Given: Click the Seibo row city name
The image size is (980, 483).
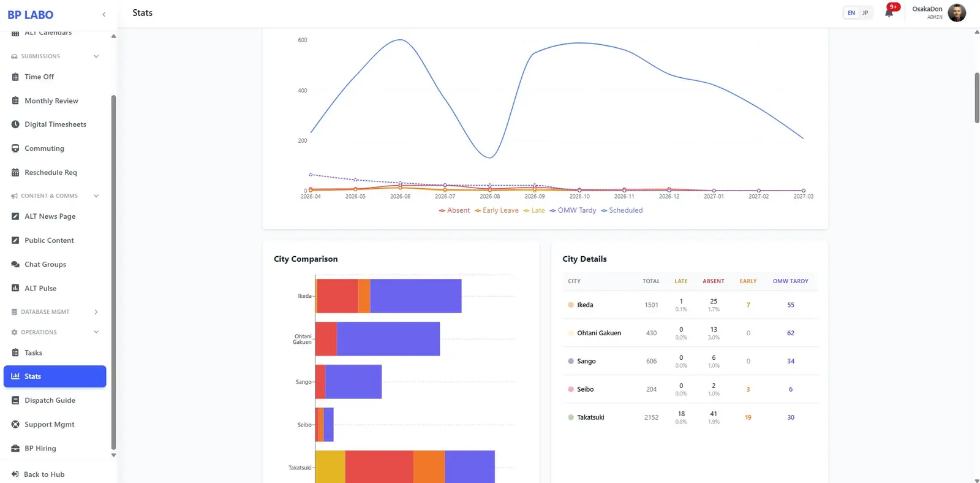Looking at the screenshot, I should click(x=585, y=389).
